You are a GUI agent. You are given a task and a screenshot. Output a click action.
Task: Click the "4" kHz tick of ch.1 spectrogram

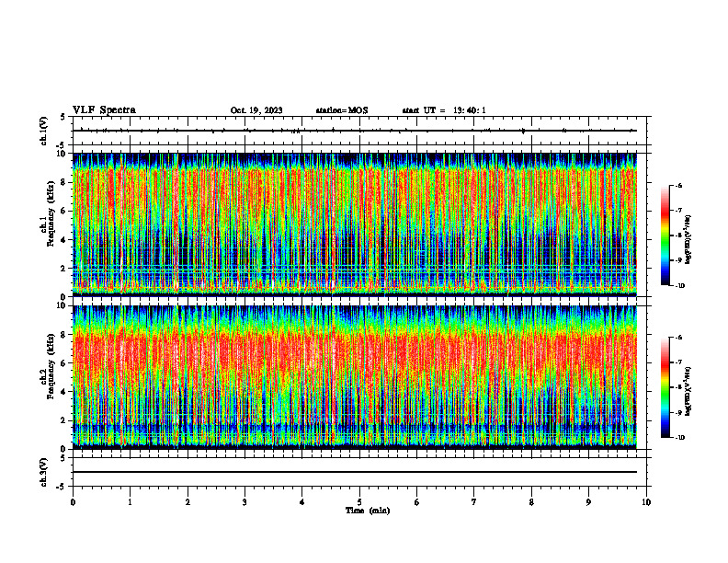click(63, 240)
